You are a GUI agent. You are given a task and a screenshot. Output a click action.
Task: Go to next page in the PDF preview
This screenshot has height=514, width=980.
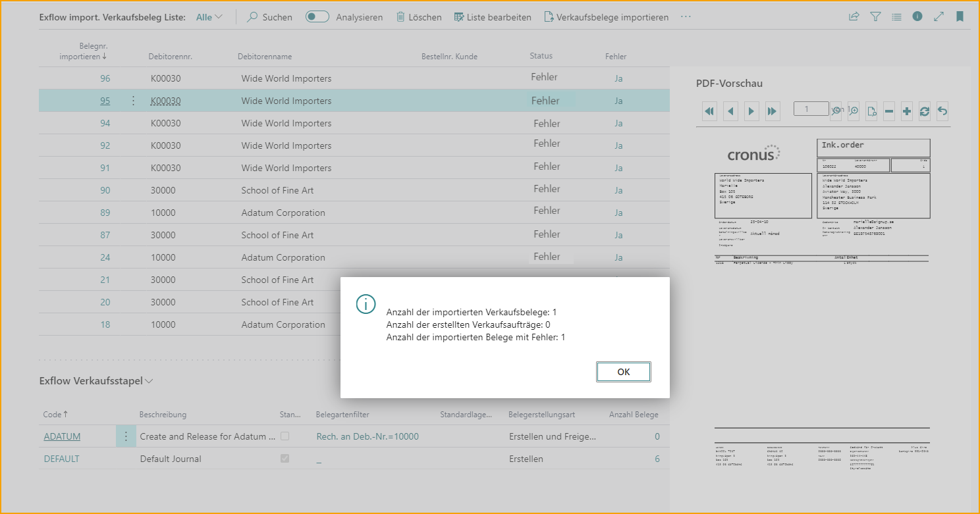click(x=751, y=111)
